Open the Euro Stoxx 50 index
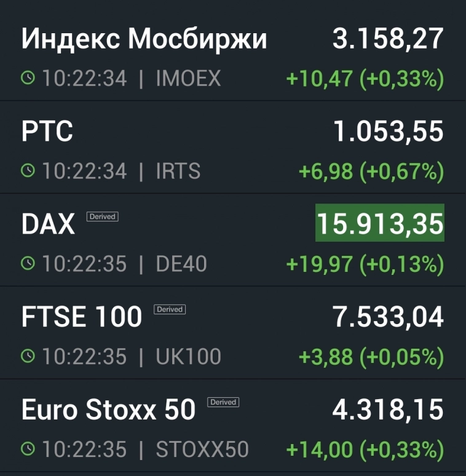466x476 pixels. [x=108, y=410]
